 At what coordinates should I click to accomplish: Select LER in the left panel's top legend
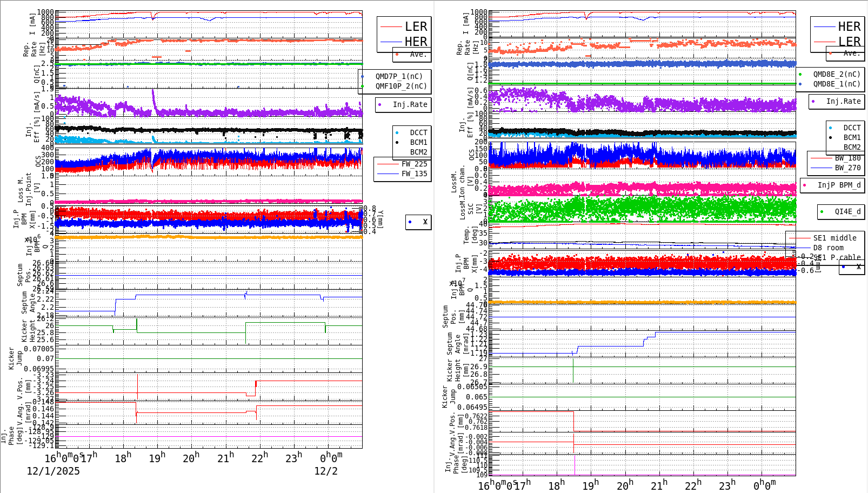[x=416, y=26]
